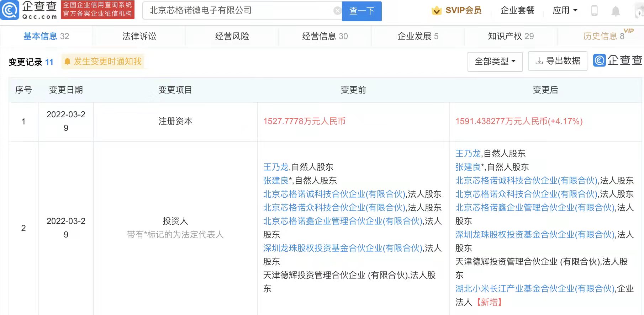The image size is (644, 315).
Task: Open 北京芯格诺鑫企业管理合伙企业 link in 变更前
Action: point(343,221)
